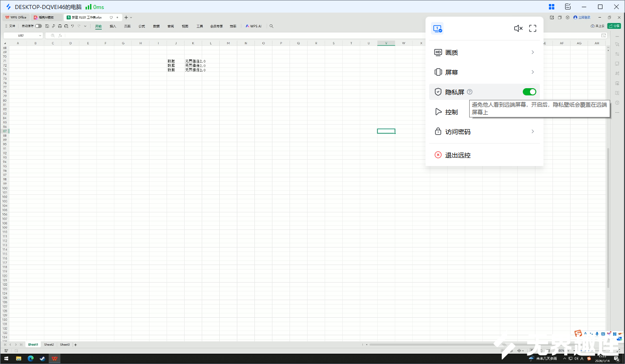Unmute remote sound with the speaker icon

click(x=518, y=28)
